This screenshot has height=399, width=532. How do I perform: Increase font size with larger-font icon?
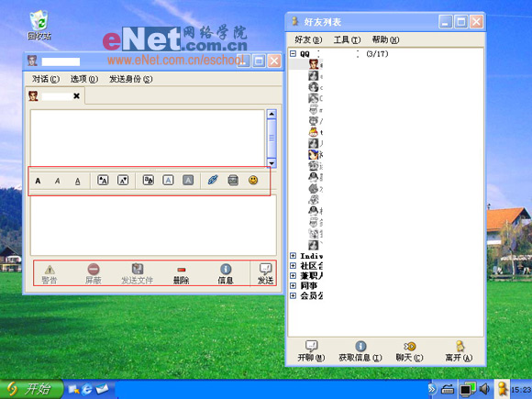(103, 180)
